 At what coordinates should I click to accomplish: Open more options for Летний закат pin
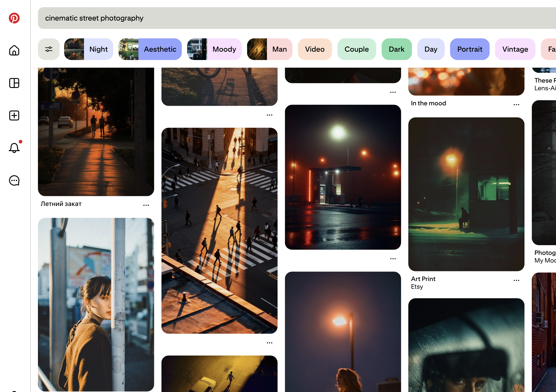(146, 205)
